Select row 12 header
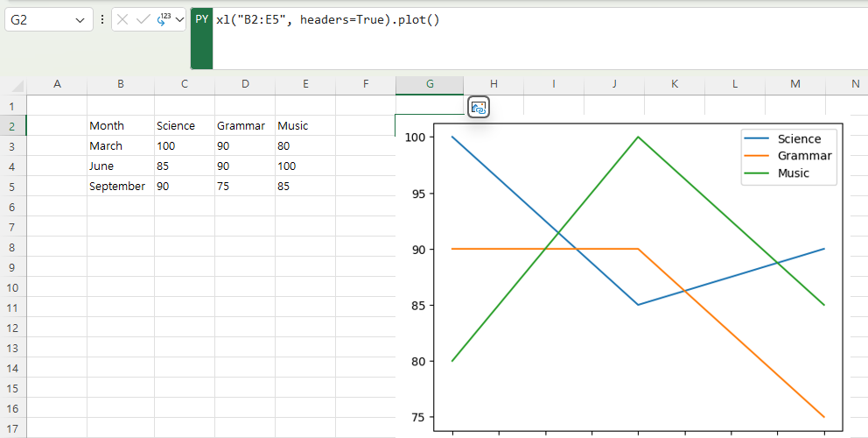 click(x=13, y=328)
